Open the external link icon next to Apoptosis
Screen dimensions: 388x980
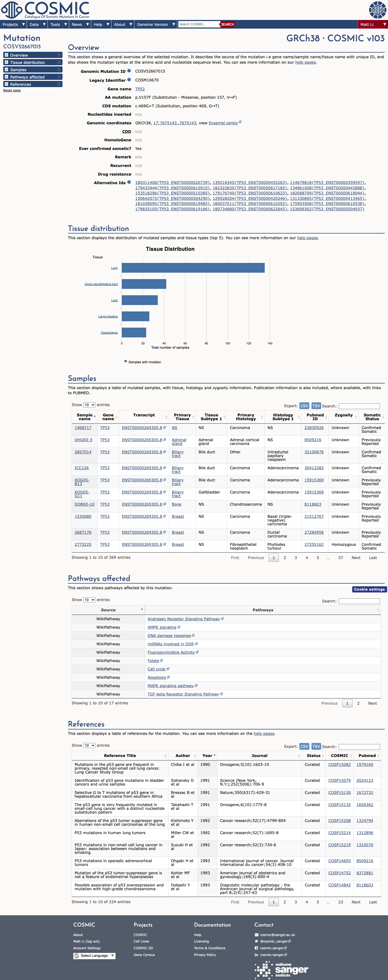click(168, 677)
